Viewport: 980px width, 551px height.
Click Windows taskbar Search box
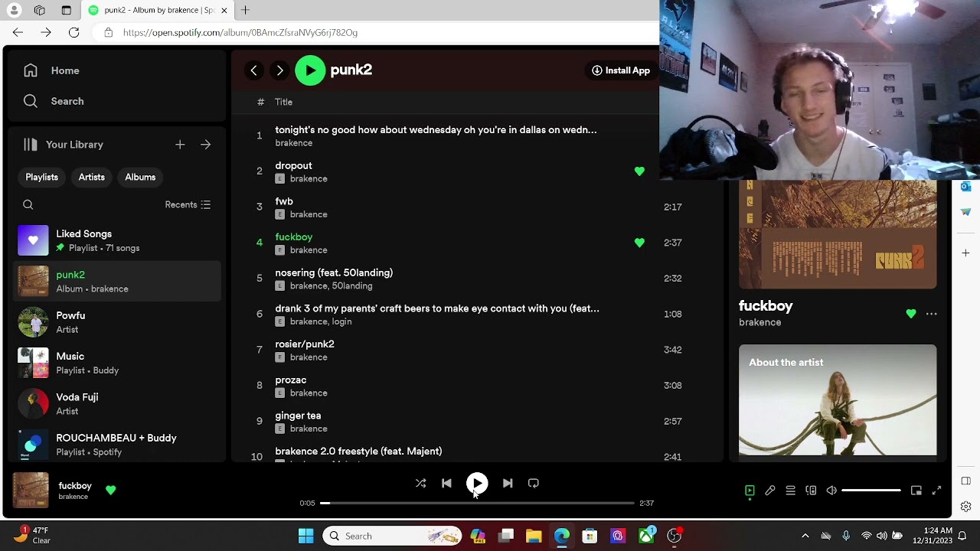(392, 536)
